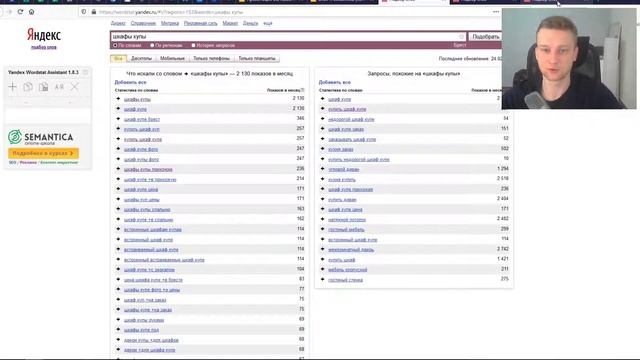Image resolution: width=640 pixels, height=360 pixels.
Task: Add «недорогой шкаф купе» with its plus icon
Action: coord(322,119)
